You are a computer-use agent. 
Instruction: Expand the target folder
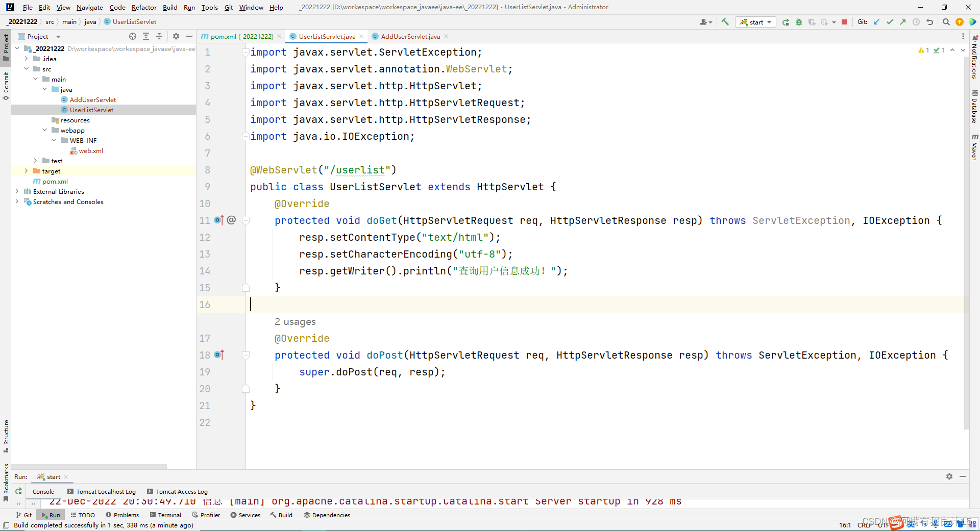point(26,171)
